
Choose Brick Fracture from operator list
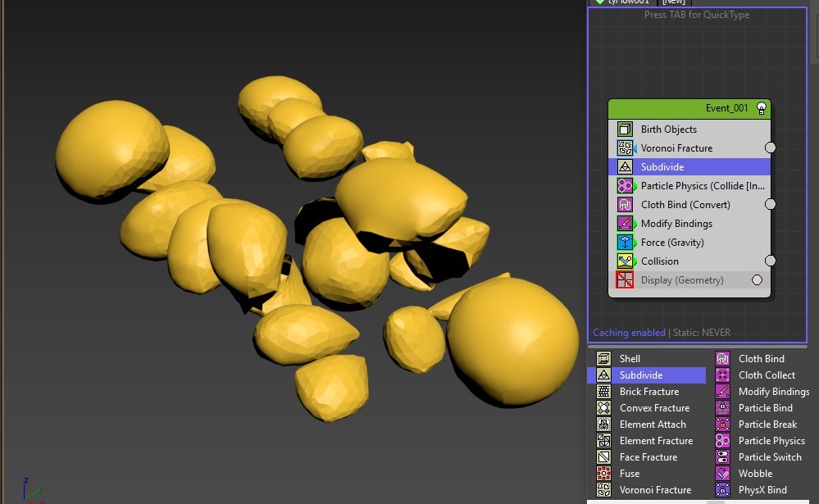click(x=648, y=392)
